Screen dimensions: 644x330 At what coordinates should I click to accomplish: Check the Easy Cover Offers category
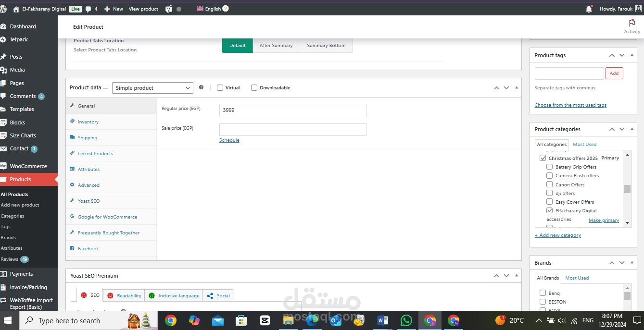tap(549, 202)
